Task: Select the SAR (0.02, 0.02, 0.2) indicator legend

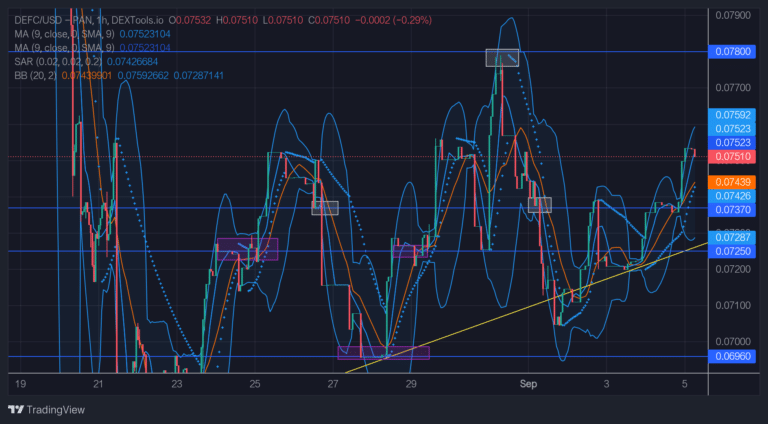Action: point(58,61)
